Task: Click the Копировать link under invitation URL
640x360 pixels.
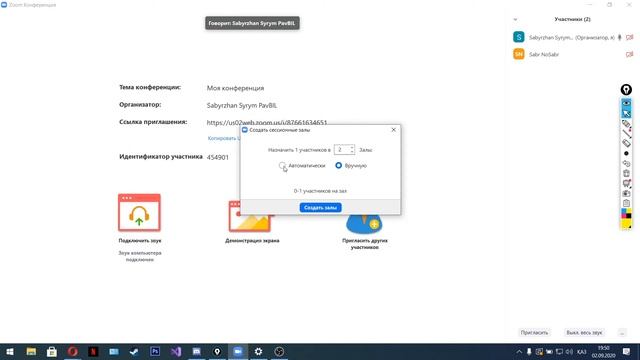Action: 224,138
